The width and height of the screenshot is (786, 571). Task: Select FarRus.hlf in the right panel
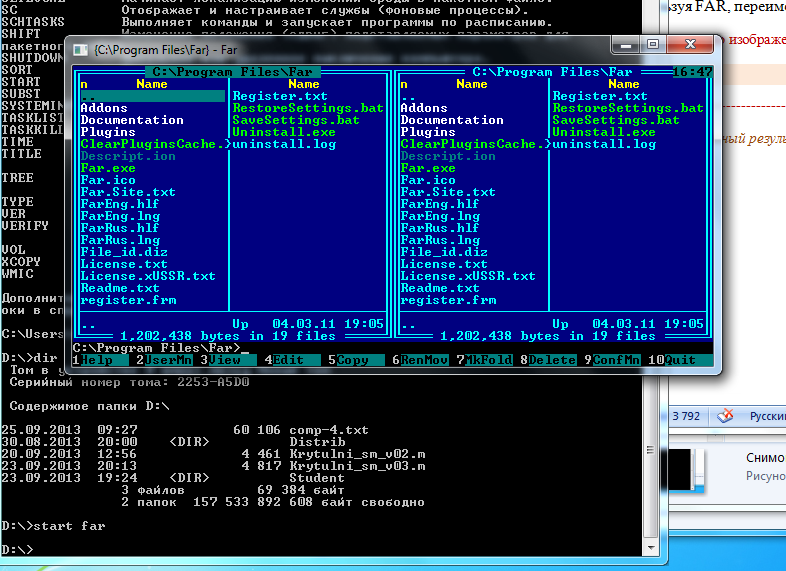440,228
